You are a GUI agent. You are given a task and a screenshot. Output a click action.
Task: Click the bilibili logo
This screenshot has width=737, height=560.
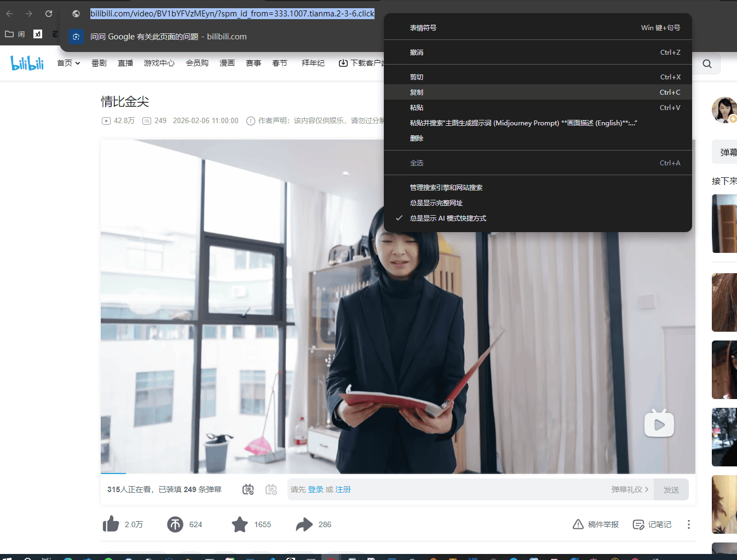(27, 63)
